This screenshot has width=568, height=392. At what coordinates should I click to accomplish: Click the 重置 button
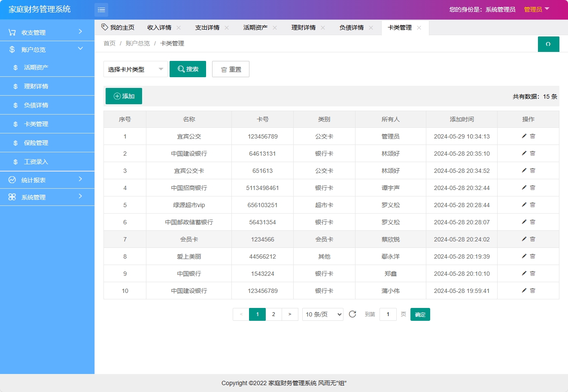(x=231, y=69)
